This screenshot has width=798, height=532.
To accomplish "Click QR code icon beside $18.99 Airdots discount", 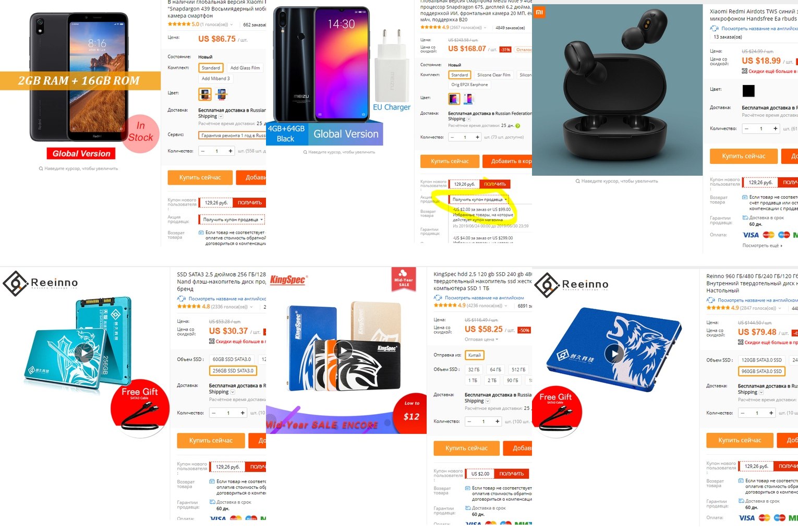I will (x=745, y=71).
